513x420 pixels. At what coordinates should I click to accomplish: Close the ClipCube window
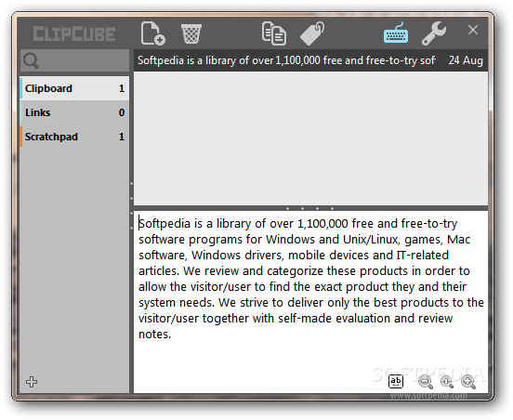pyautogui.click(x=473, y=30)
